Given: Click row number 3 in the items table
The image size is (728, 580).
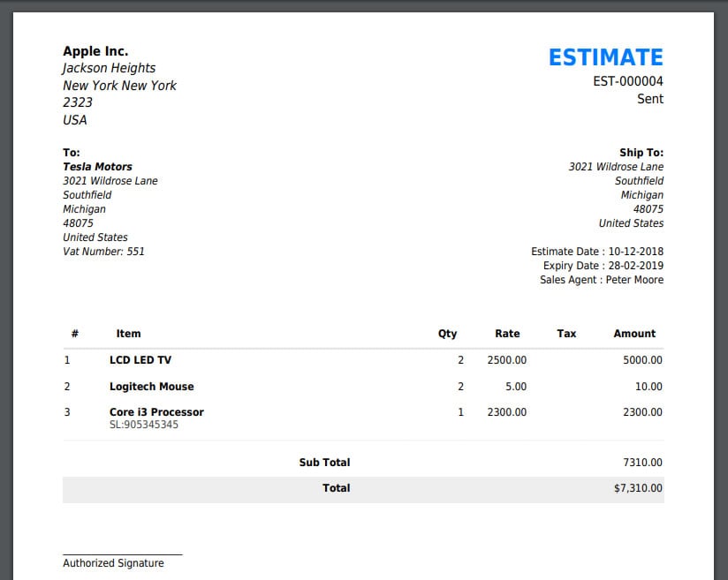Looking at the screenshot, I should coord(67,412).
